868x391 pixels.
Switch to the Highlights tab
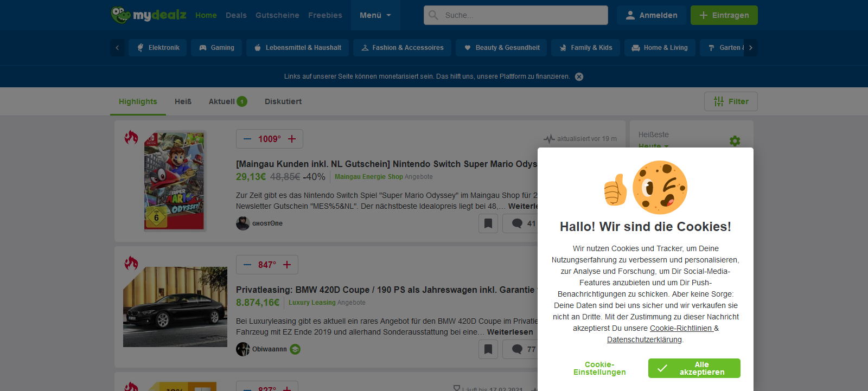point(138,101)
